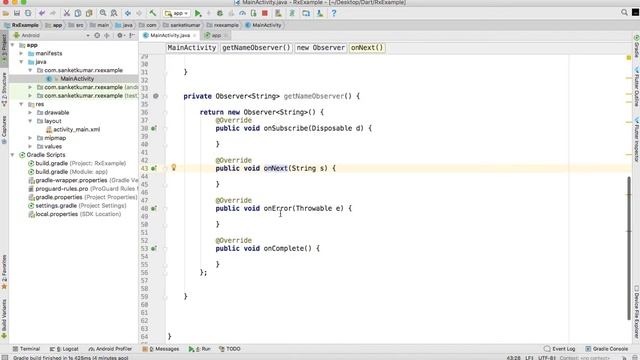Screen dimensions: 640x360
Task: Open the Terminal tool window
Action: coord(26,349)
